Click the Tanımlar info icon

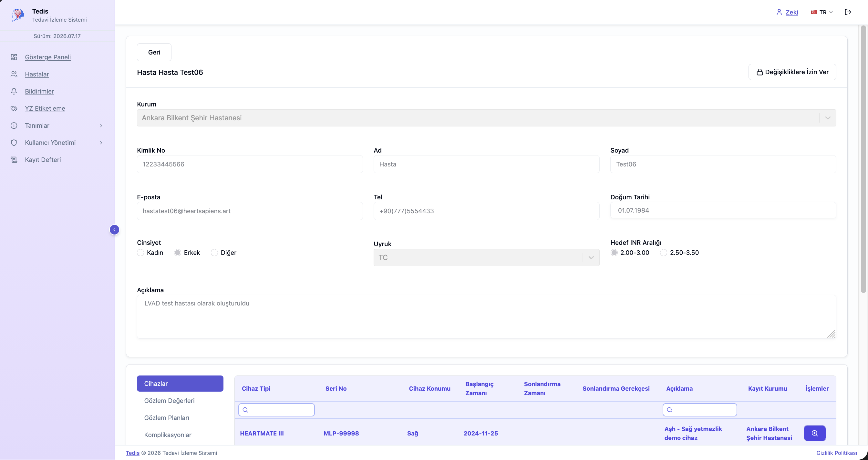tap(14, 125)
